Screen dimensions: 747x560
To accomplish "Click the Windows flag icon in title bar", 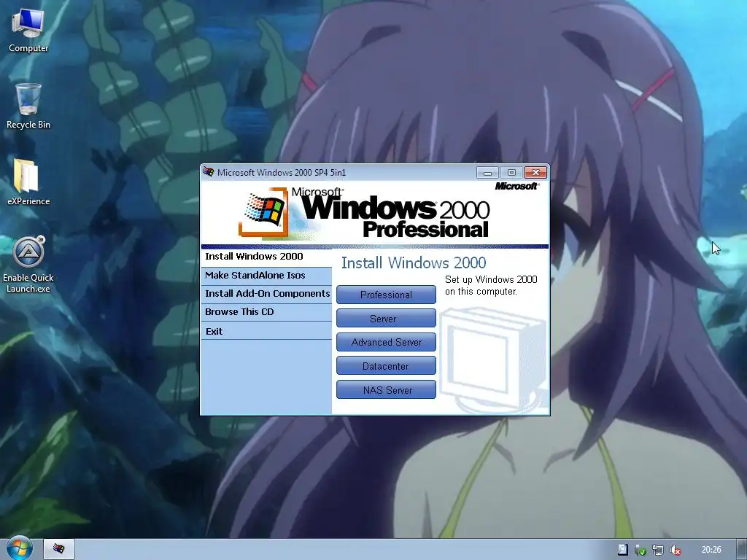I will click(x=208, y=172).
